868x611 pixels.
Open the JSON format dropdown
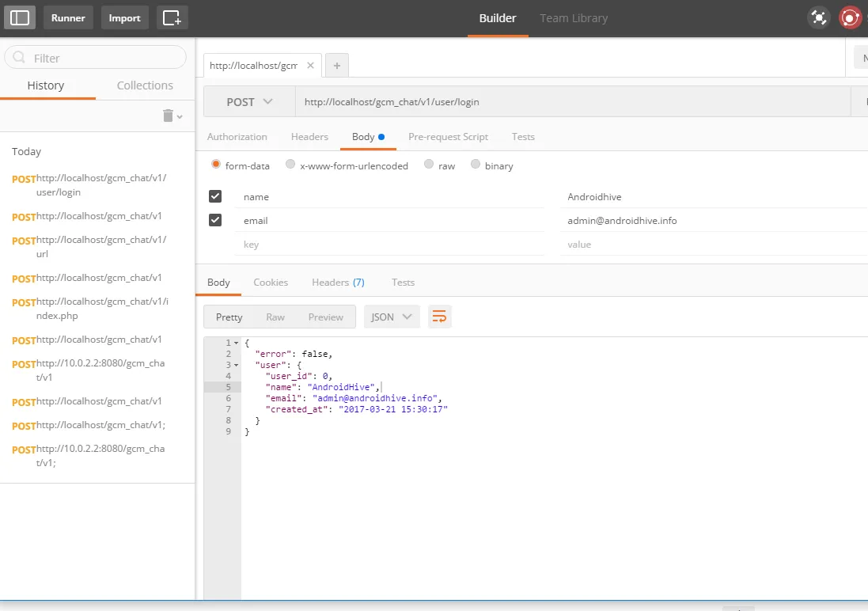click(392, 317)
